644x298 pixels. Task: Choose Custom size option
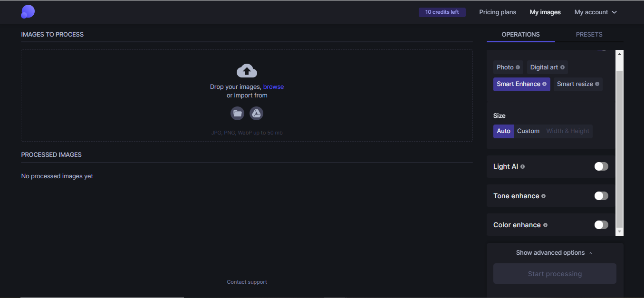528,131
